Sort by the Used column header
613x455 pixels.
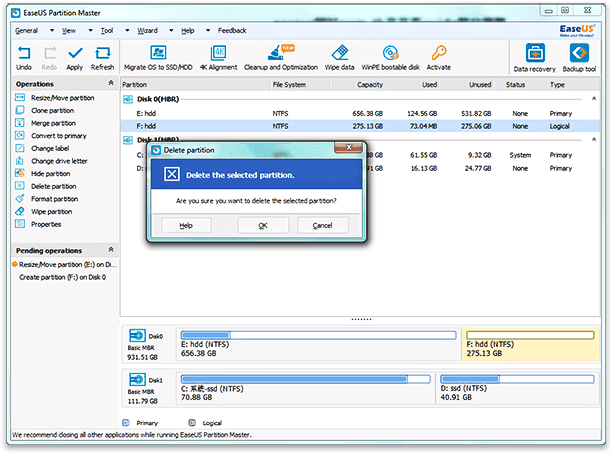coord(413,85)
